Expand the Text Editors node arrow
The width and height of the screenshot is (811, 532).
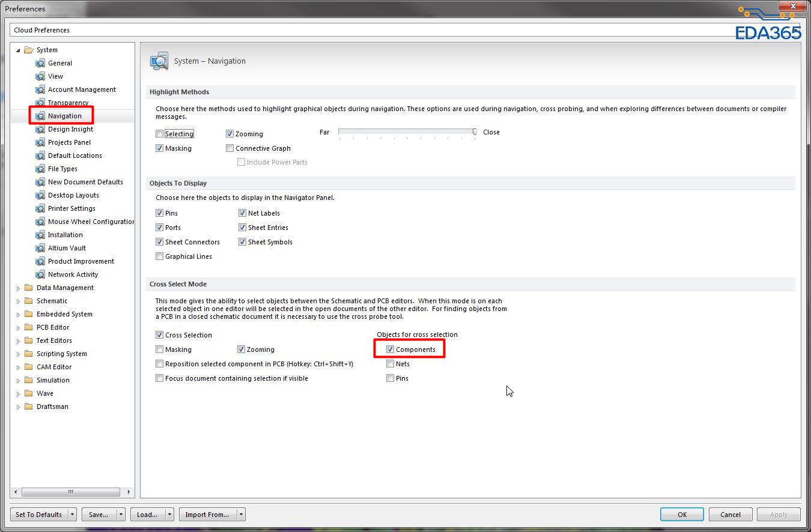click(x=19, y=341)
